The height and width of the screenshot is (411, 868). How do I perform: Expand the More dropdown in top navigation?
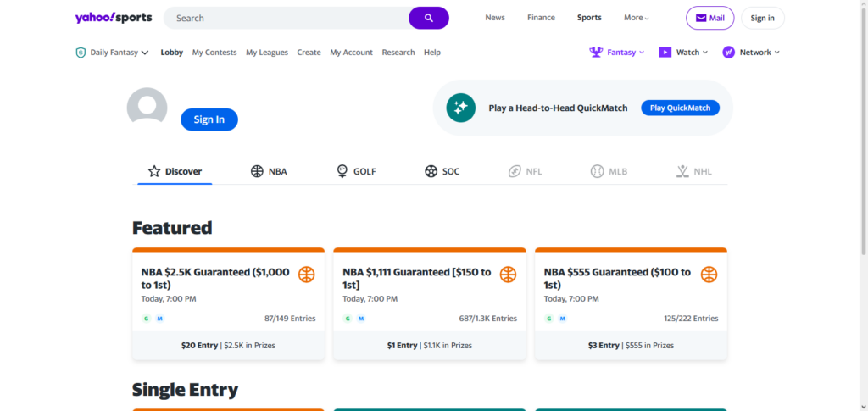tap(636, 18)
